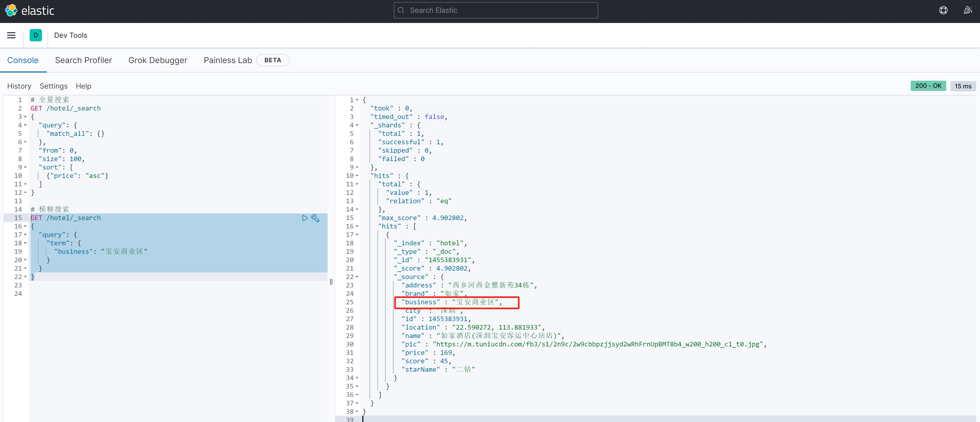The image size is (980, 422).
Task: Open the help lifebuoy icon in header
Action: [x=943, y=10]
